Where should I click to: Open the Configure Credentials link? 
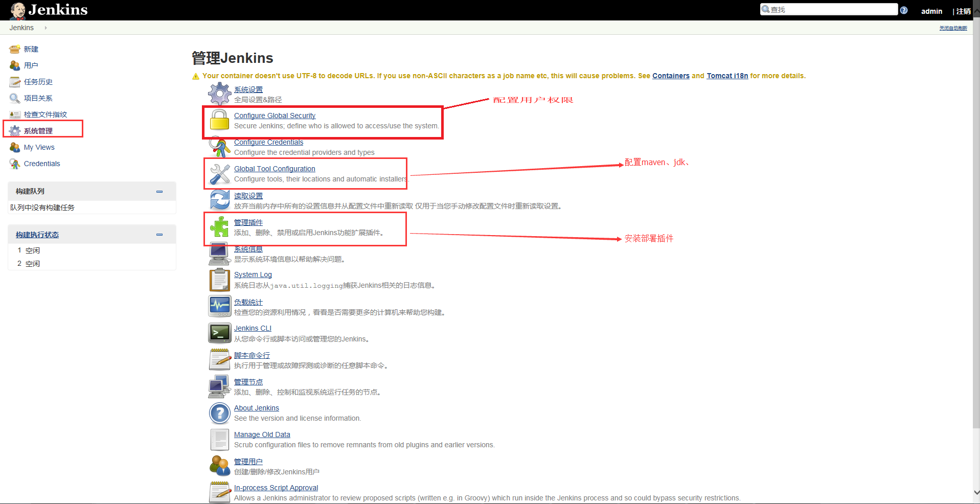pos(268,142)
